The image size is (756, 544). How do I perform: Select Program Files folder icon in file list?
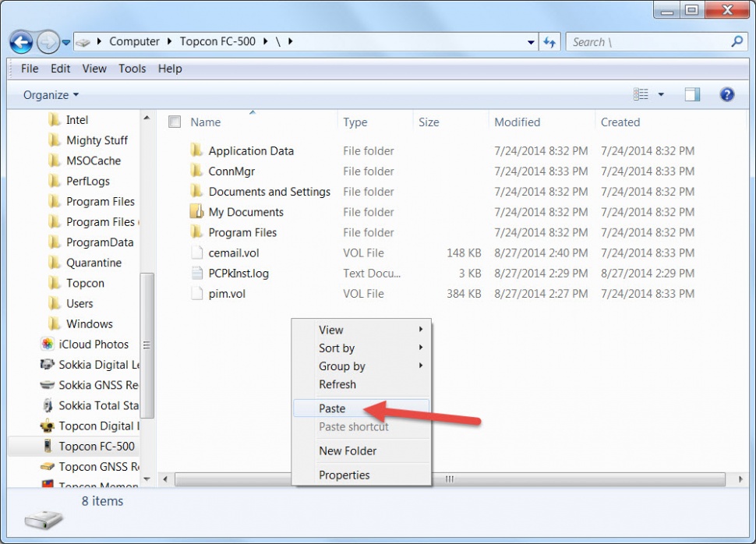[196, 232]
